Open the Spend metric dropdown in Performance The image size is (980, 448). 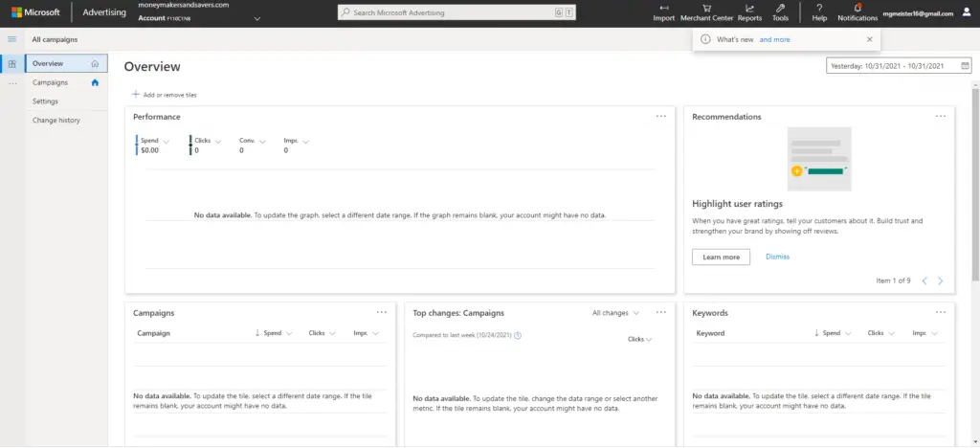pyautogui.click(x=164, y=142)
